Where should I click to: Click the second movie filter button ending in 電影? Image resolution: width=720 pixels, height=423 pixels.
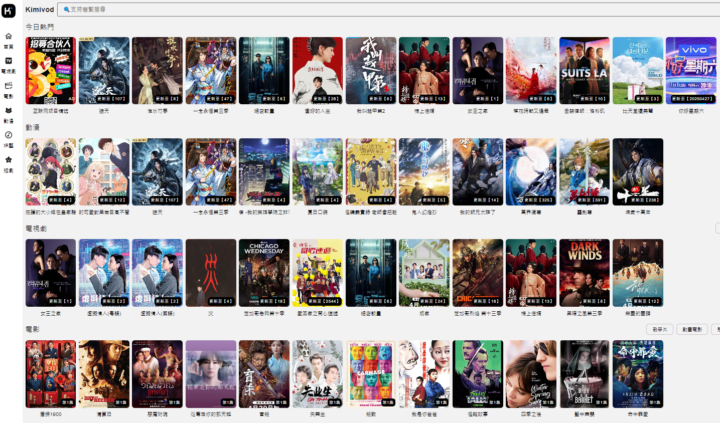(692, 328)
